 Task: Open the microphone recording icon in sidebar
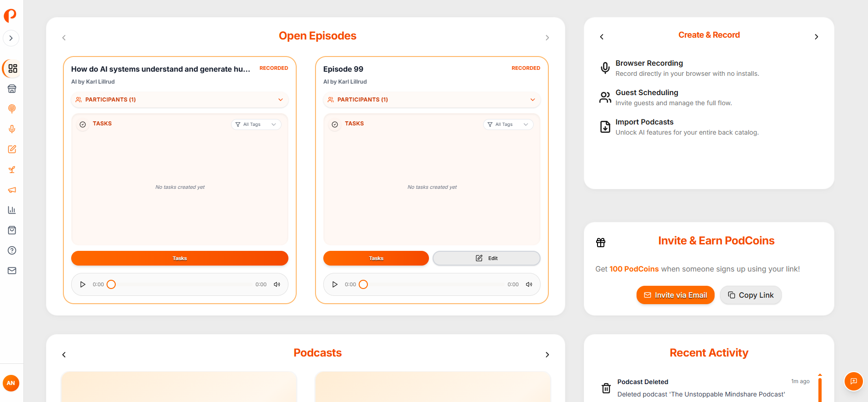point(12,129)
